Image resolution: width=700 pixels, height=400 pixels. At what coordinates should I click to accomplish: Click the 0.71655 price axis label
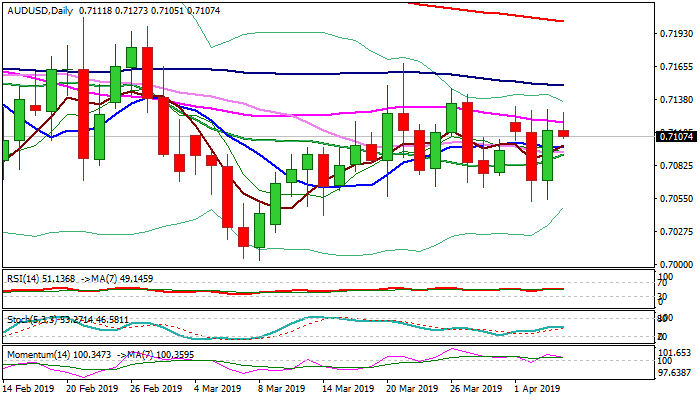[x=676, y=66]
